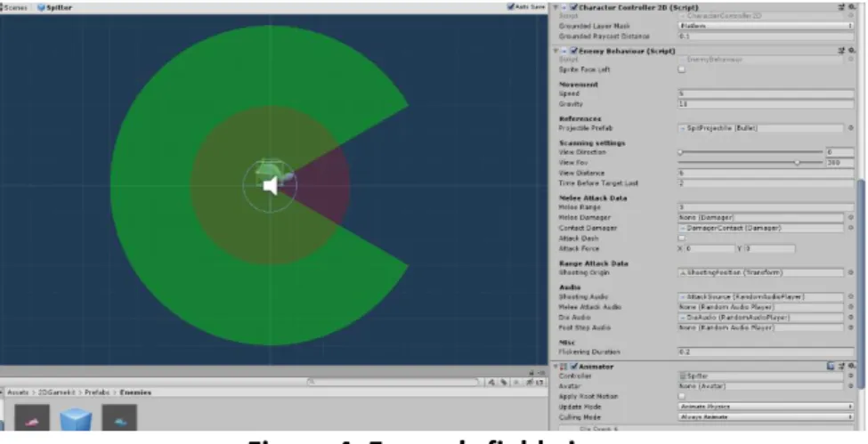Disable the Character Controller 2D component checkbox
This screenshot has width=868, height=444.
pos(574,7)
